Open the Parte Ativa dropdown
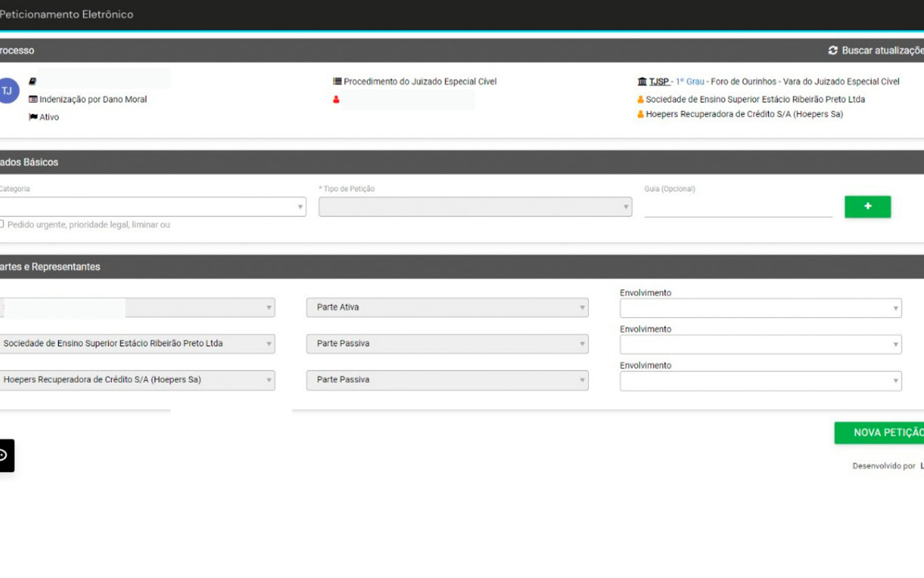The width and height of the screenshot is (924, 578). (447, 307)
